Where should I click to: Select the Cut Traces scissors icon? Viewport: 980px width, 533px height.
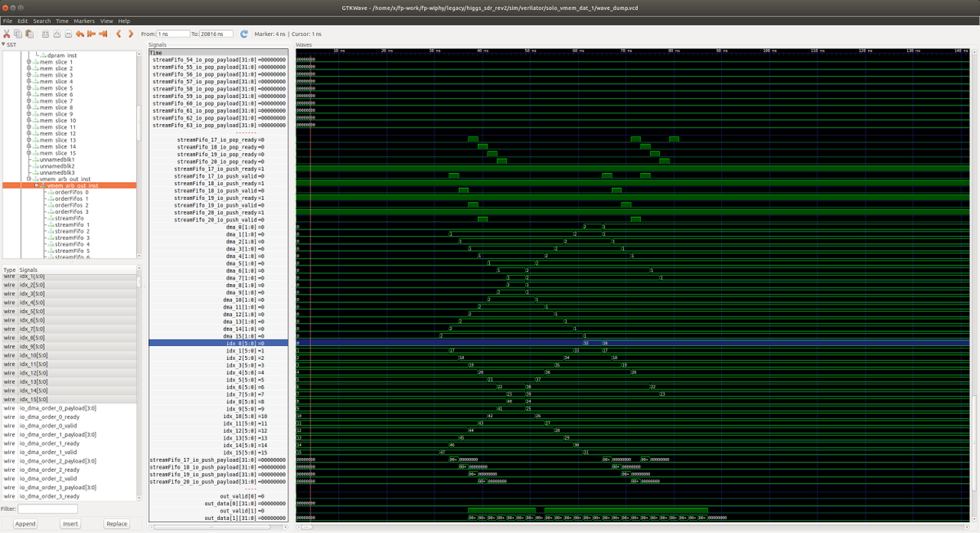pyautogui.click(x=7, y=33)
